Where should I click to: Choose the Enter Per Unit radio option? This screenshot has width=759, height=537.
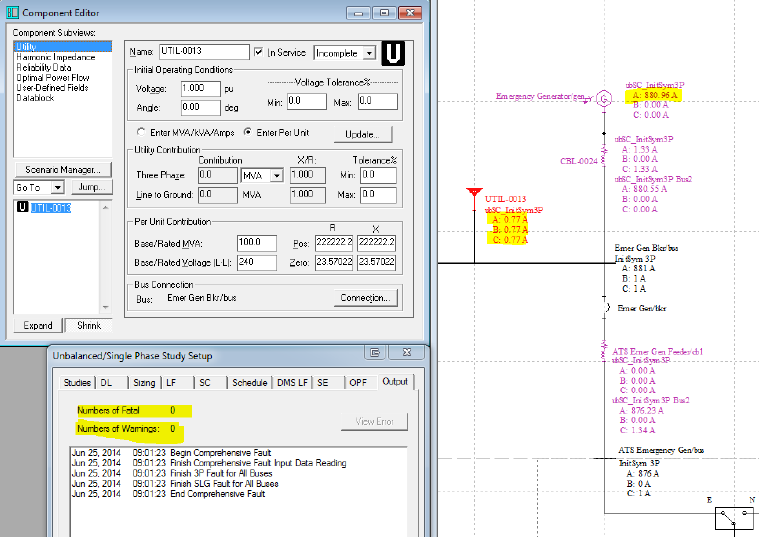coord(247,133)
